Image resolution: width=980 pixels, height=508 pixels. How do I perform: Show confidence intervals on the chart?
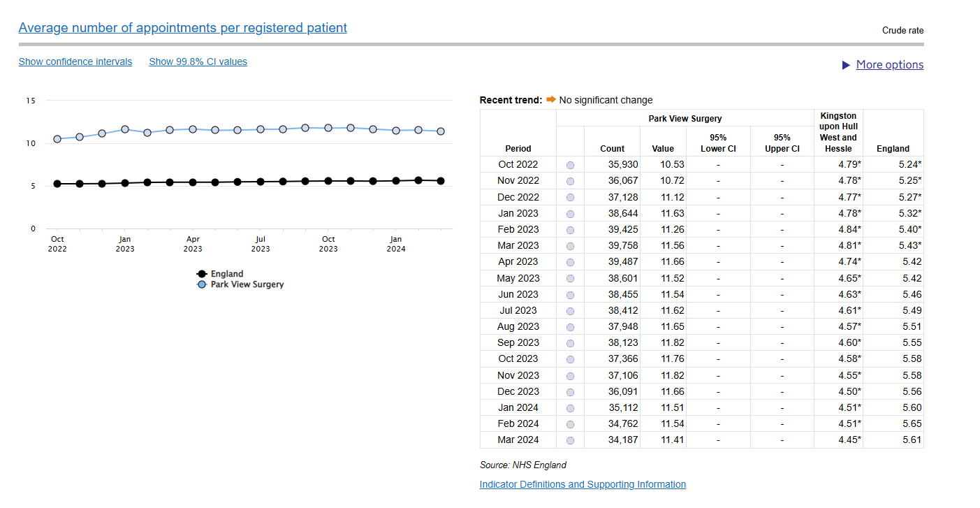click(x=75, y=61)
